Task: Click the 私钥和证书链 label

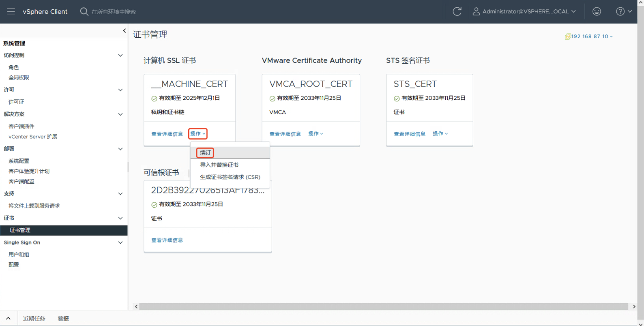Action: (167, 112)
